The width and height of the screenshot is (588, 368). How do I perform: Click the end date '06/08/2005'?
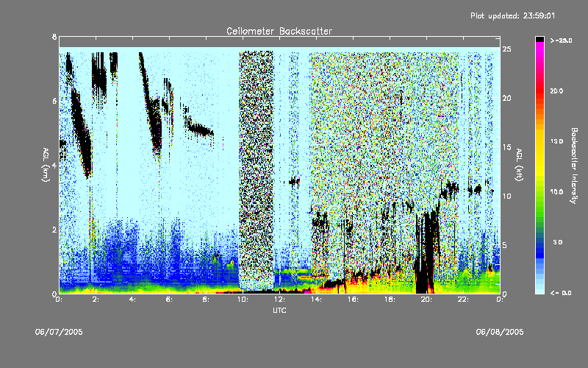[x=500, y=332]
